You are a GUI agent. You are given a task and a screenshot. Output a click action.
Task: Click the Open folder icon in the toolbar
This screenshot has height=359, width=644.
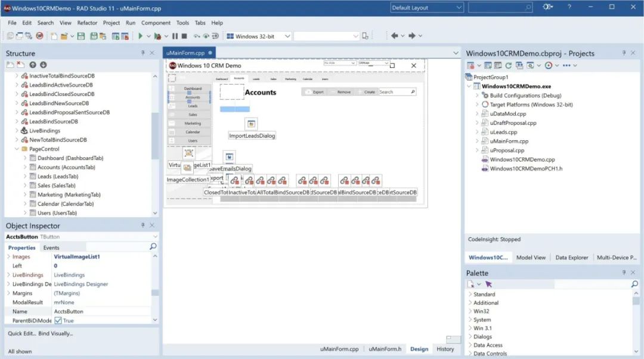(x=64, y=36)
